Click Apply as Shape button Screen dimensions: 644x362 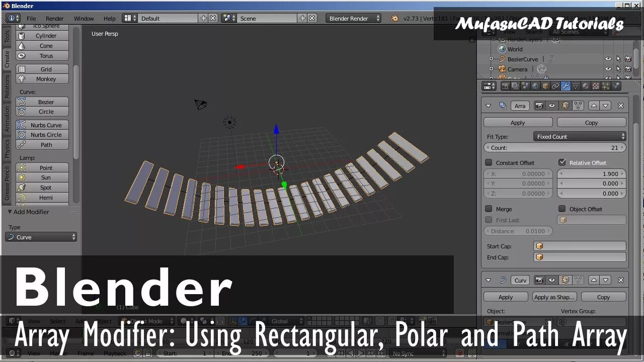[x=554, y=297]
